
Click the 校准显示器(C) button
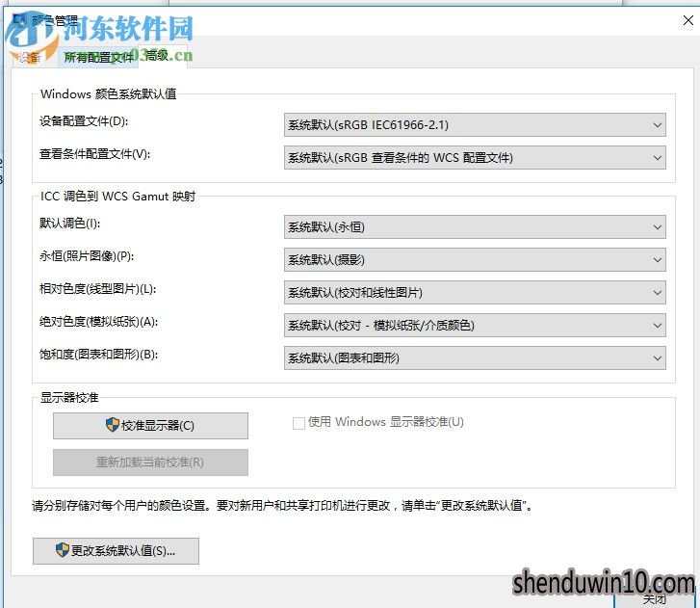point(150,425)
